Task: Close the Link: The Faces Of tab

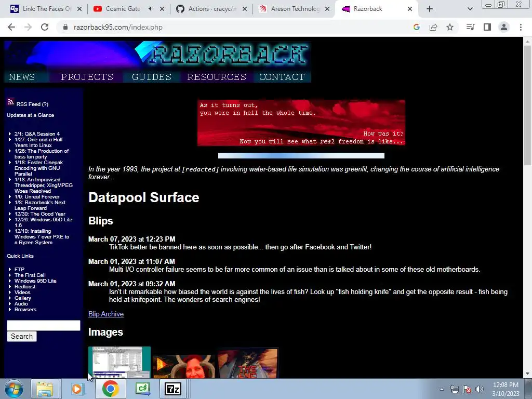Action: click(79, 9)
